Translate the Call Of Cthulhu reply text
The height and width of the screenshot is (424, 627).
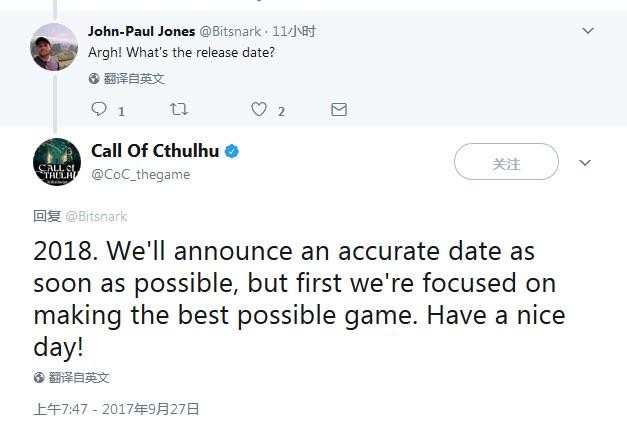pos(78,378)
